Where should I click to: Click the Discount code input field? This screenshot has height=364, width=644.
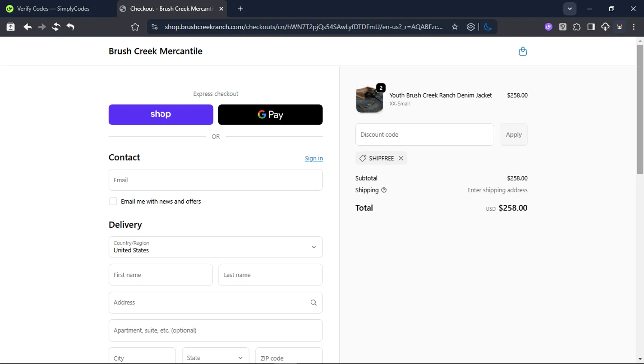(x=425, y=135)
